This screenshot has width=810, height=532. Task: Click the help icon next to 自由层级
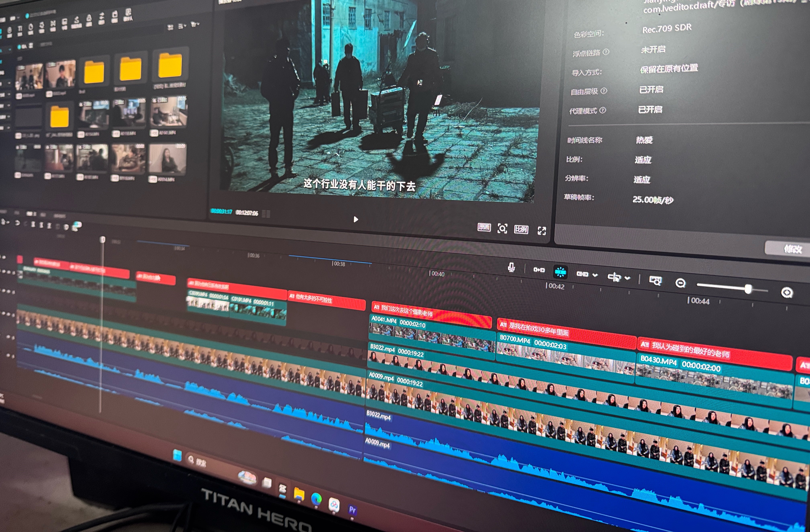click(x=604, y=91)
